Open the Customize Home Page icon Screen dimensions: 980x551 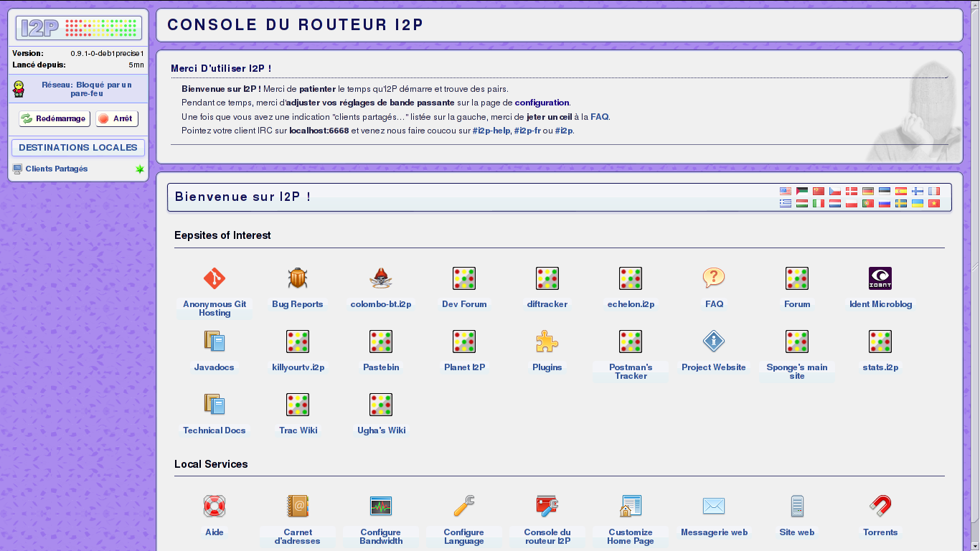[x=631, y=506]
